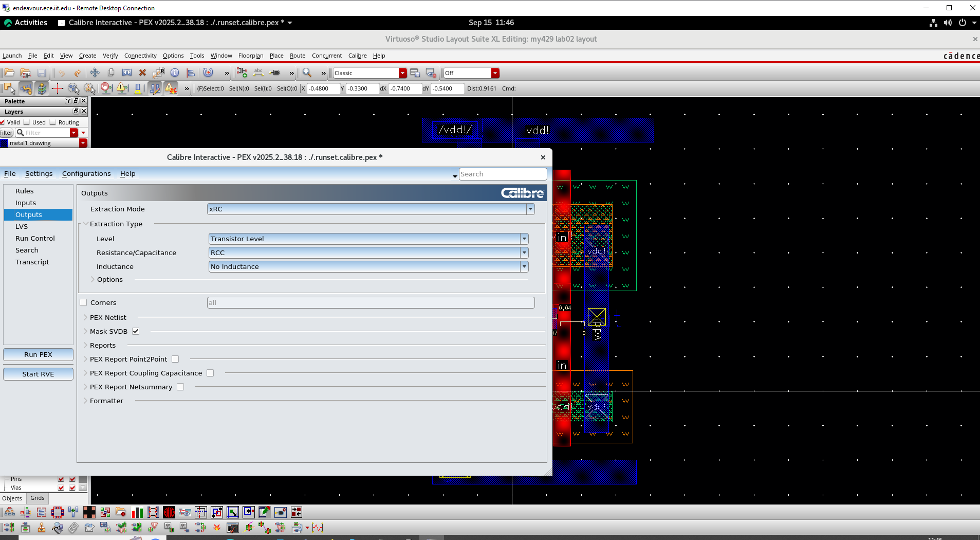Toggle the Used layers checkbox in the Palette

pos(27,122)
